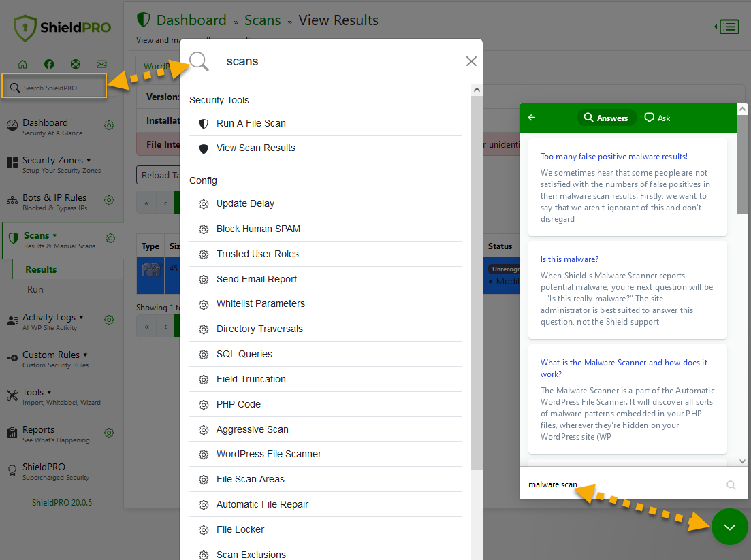The width and height of the screenshot is (751, 560).
Task: Click gear icon next to Update Delay
Action: [x=204, y=204]
